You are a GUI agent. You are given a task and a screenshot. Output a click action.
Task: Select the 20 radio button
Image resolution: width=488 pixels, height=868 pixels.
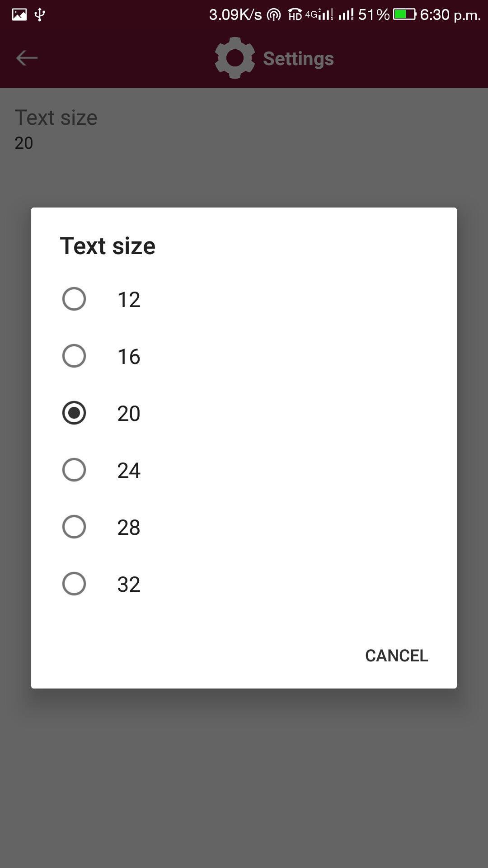pos(74,413)
